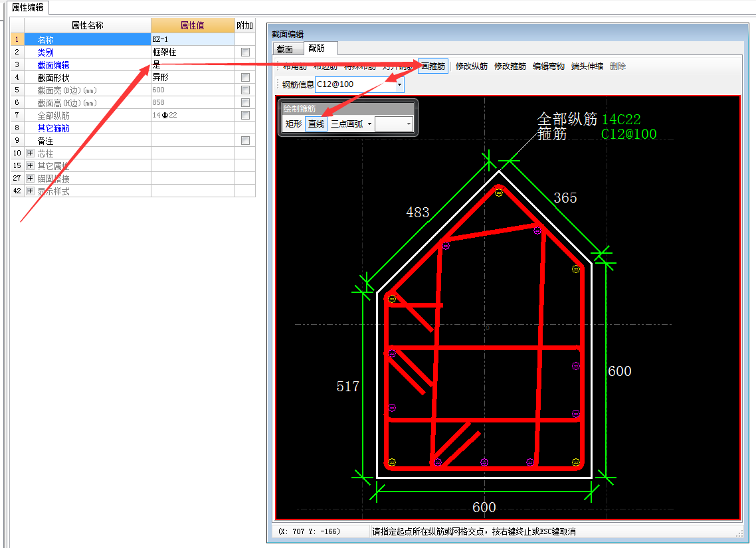Click the 属性值 column header
756x548 pixels.
(x=193, y=25)
